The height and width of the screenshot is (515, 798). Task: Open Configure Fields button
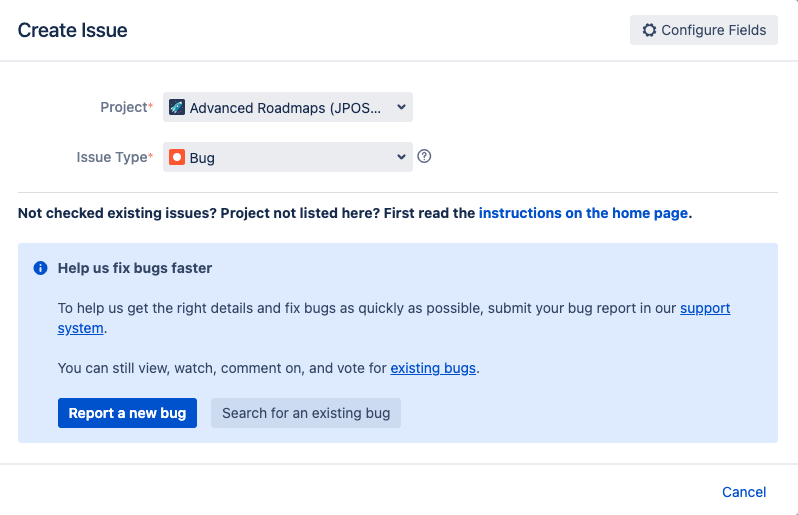[x=704, y=30]
